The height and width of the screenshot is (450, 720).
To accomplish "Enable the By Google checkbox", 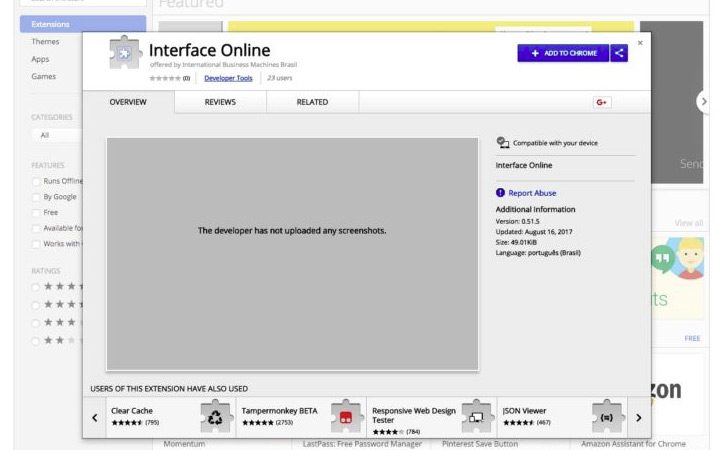I will click(x=36, y=197).
